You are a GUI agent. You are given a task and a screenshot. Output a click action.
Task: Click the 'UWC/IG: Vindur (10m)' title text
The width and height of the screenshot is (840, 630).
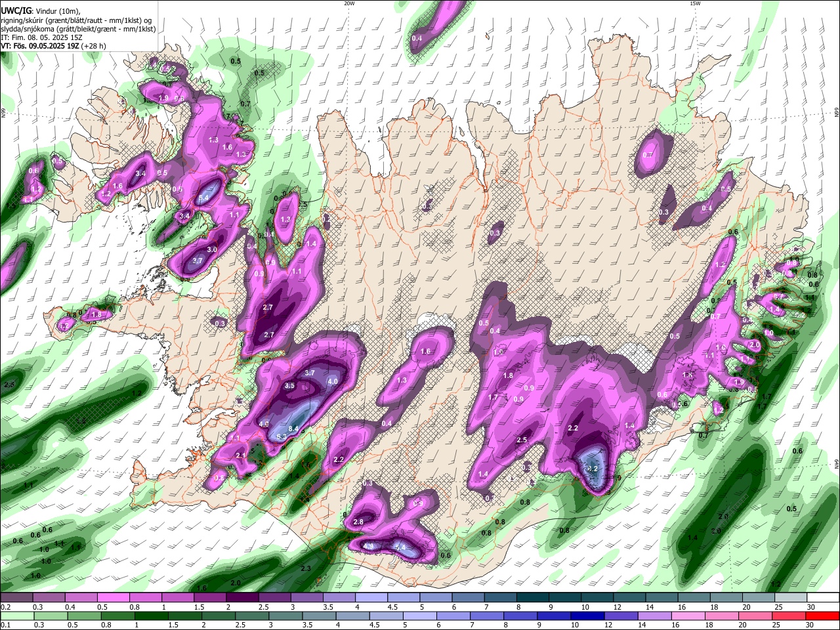point(40,10)
